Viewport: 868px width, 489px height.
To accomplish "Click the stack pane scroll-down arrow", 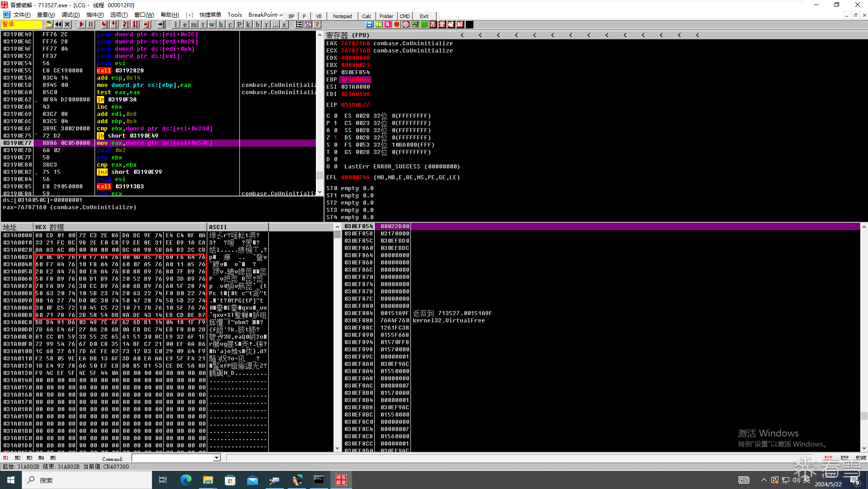I will (x=864, y=448).
